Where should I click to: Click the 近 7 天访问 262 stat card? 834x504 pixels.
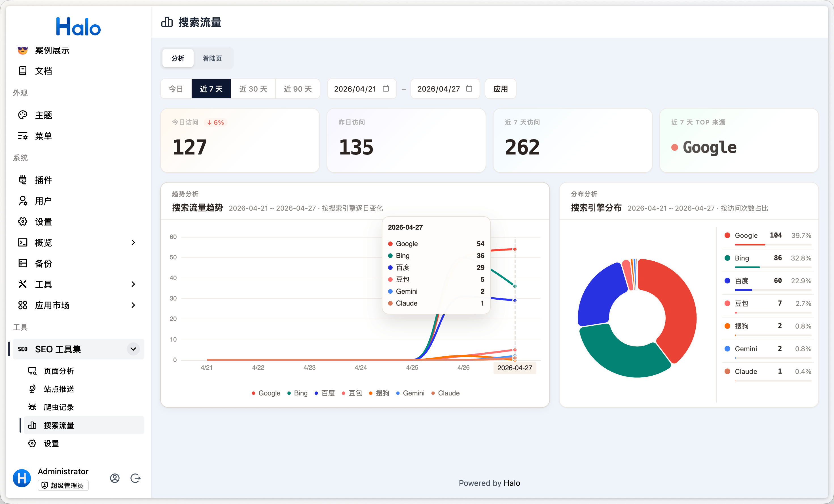coord(572,141)
